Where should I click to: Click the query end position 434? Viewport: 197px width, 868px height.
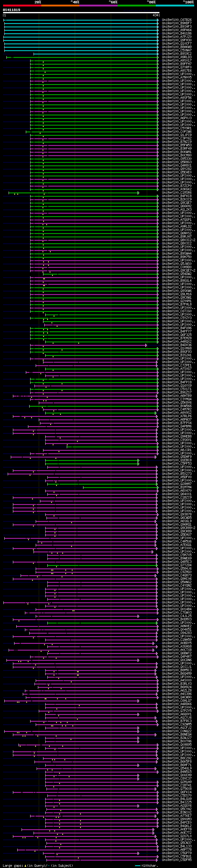pyautogui.click(x=155, y=15)
